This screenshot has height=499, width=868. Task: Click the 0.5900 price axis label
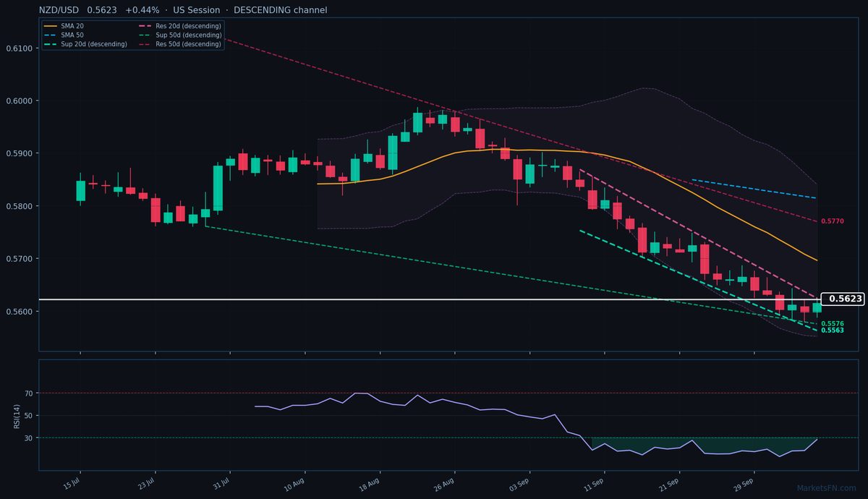pyautogui.click(x=18, y=153)
